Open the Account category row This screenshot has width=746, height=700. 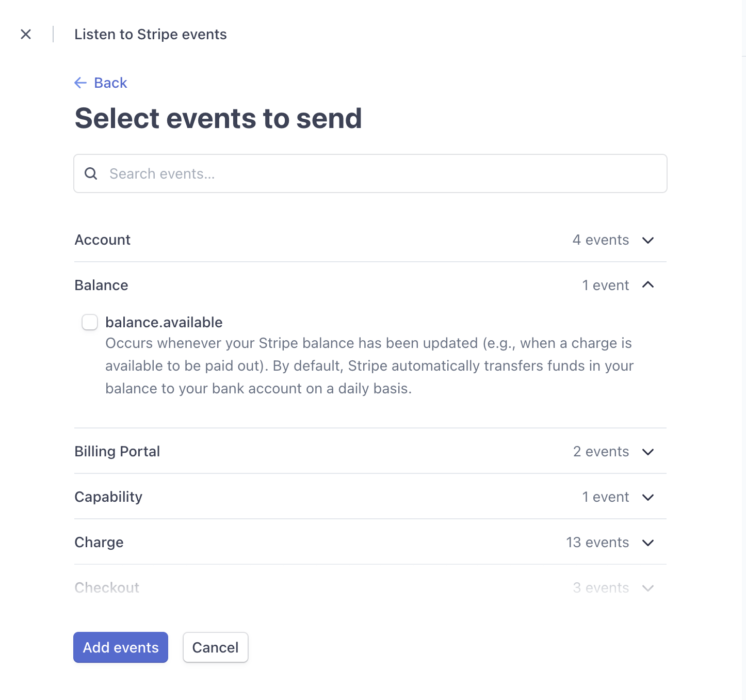pos(103,240)
